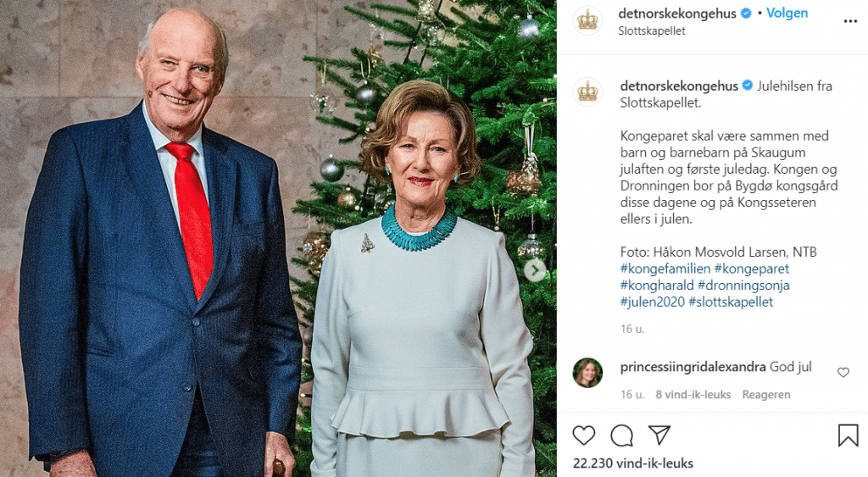868x477 pixels.
Task: Go to next photo with carousel arrow
Action: coord(535,270)
